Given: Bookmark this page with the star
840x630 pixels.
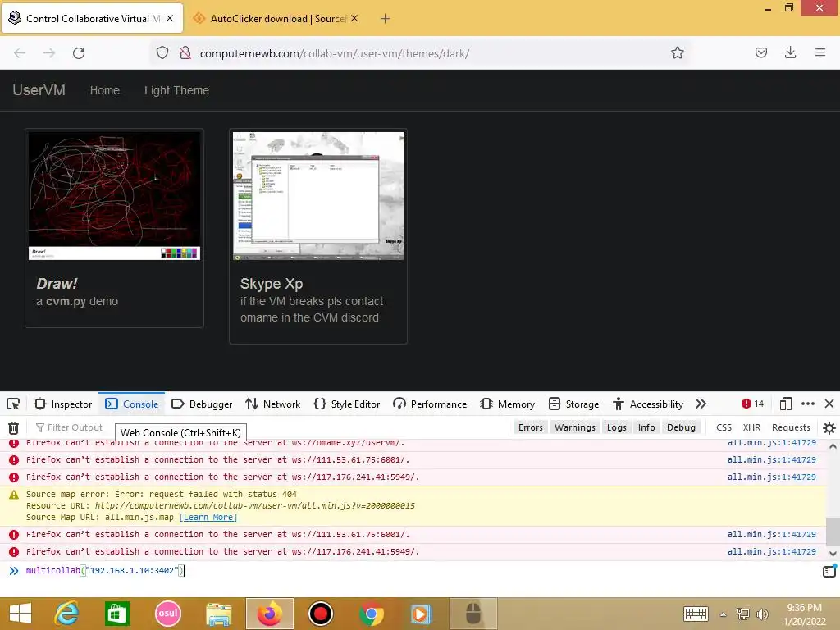Looking at the screenshot, I should (677, 53).
